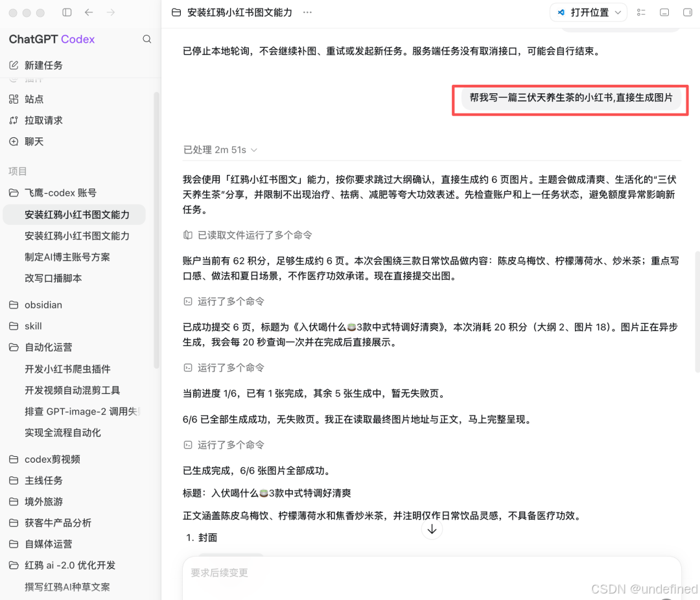700x600 pixels.
Task: Open the 打开位置 dropdown chevron
Action: click(x=618, y=12)
